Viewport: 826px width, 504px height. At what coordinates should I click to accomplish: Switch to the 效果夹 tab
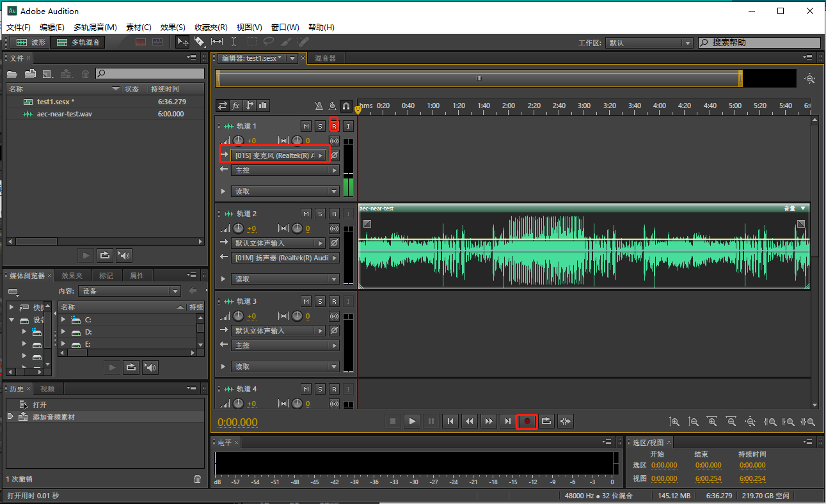coord(72,276)
